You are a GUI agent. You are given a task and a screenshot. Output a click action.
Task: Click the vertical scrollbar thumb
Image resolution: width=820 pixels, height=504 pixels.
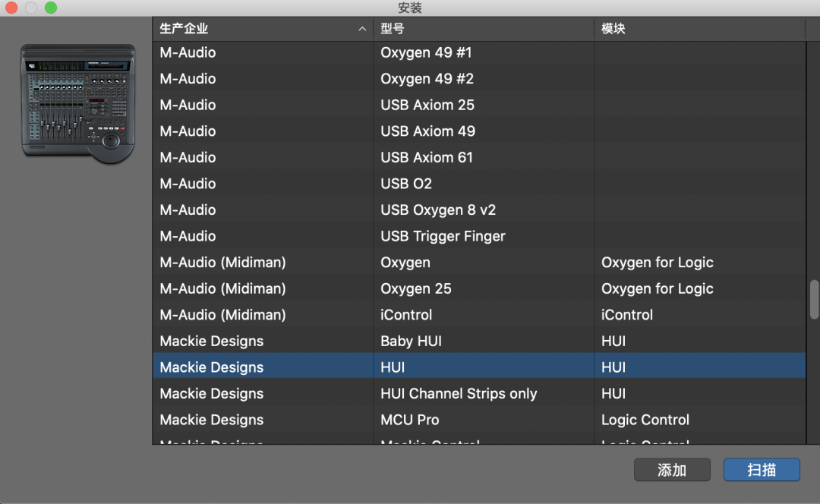tap(814, 300)
